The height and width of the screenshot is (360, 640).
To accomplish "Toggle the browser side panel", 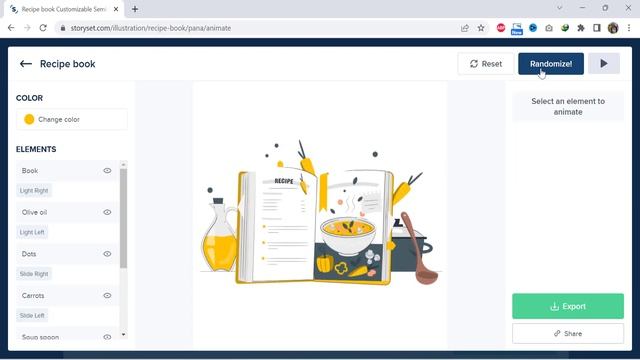I will point(597,28).
